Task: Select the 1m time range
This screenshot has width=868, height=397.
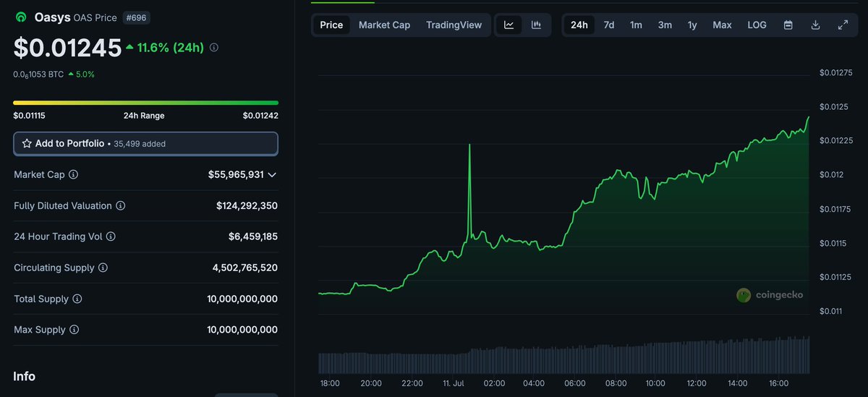Action: [636, 25]
